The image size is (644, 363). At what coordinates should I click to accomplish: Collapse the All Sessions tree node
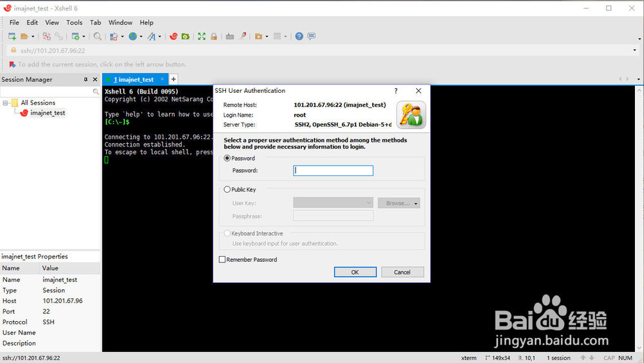[5, 103]
